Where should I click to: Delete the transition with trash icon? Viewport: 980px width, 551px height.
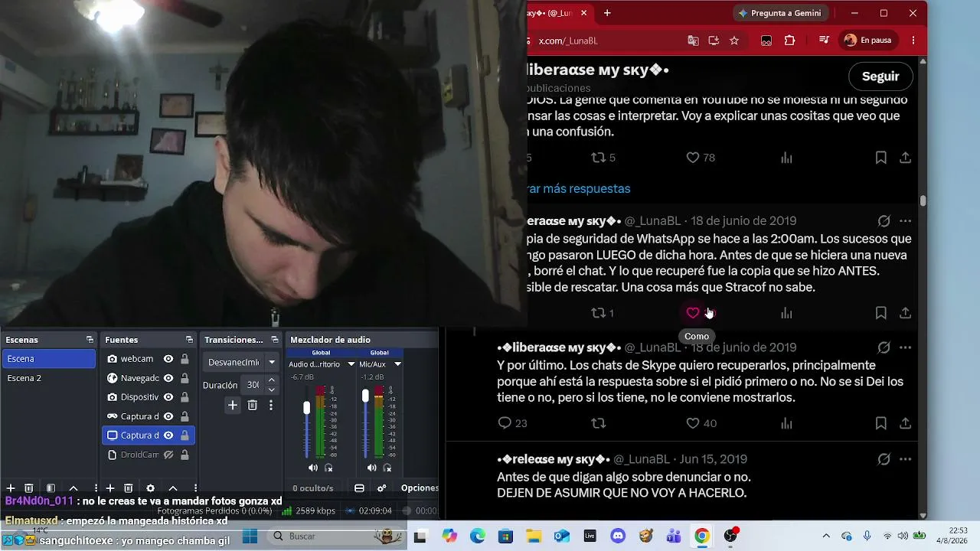point(252,406)
